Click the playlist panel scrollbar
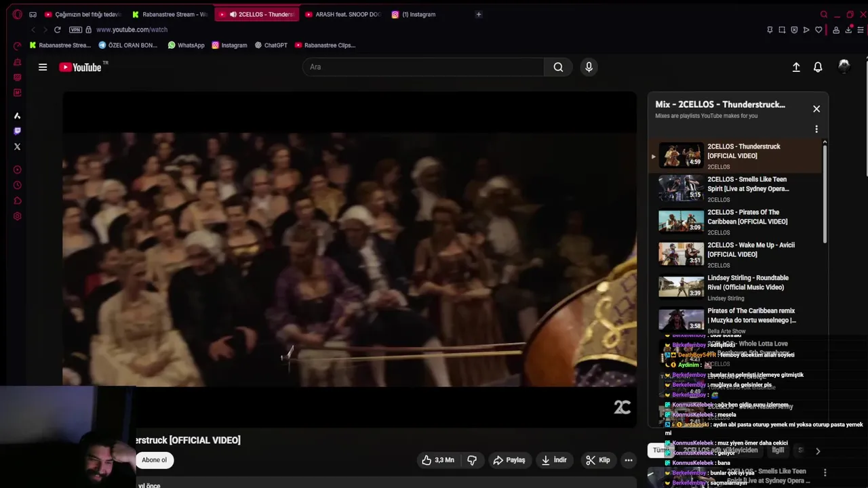Screen dimensions: 868x488 coord(825,193)
